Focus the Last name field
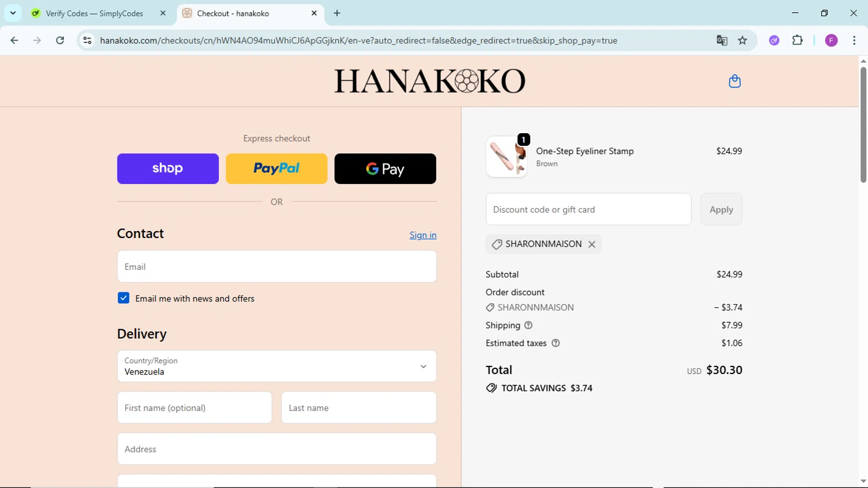The image size is (868, 488). tap(359, 408)
